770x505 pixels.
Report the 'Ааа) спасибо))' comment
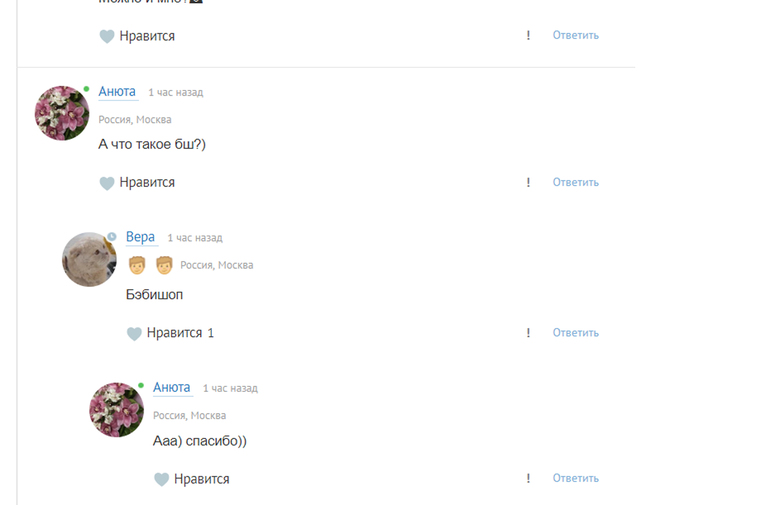tap(528, 478)
